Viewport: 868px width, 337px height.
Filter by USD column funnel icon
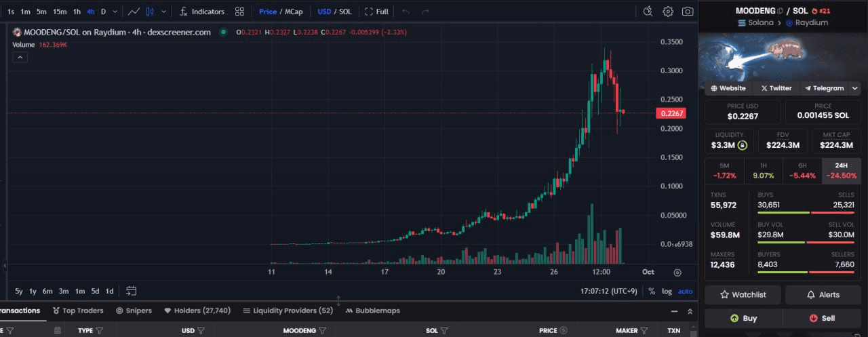[201, 331]
